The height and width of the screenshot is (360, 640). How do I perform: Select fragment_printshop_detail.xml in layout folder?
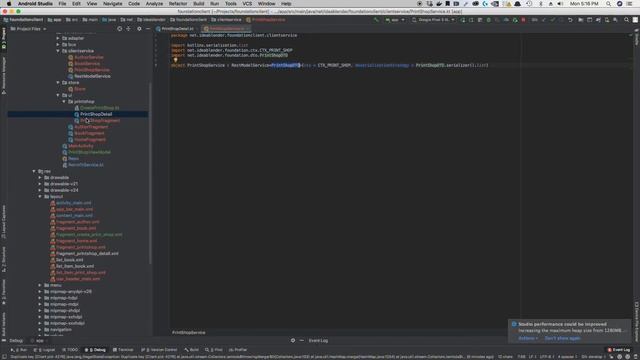pos(87,253)
